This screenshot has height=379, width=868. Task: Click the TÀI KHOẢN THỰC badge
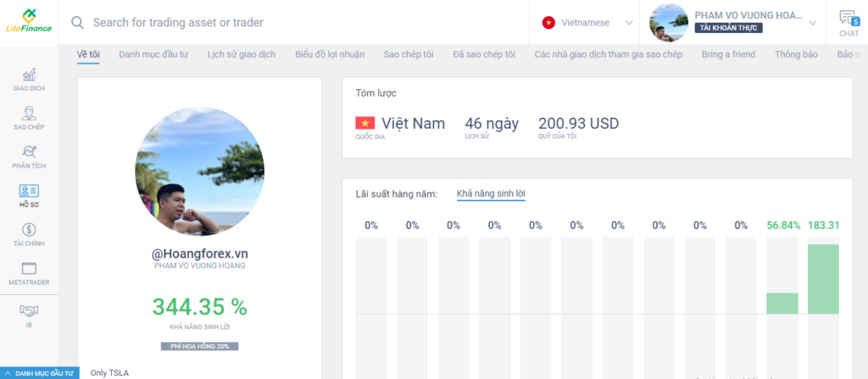[728, 28]
